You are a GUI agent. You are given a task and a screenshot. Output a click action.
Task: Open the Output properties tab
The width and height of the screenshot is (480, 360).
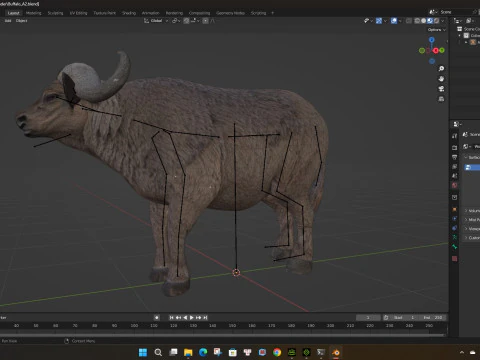point(455,157)
